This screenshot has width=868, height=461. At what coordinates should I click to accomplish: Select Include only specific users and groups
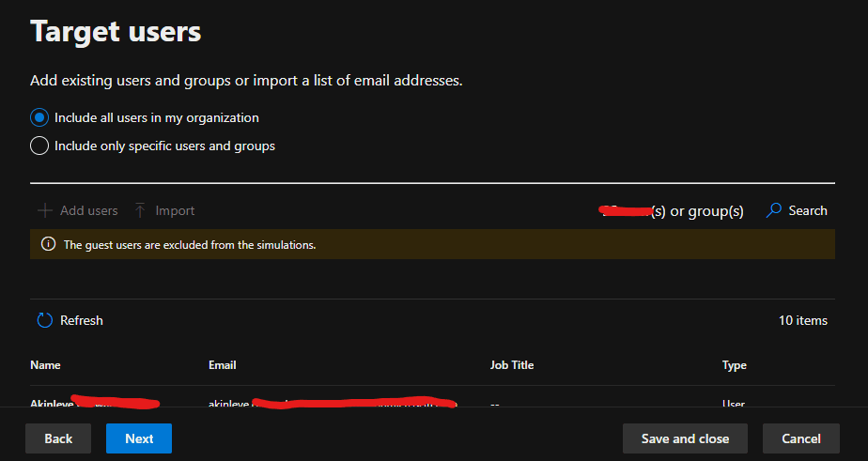click(x=39, y=146)
